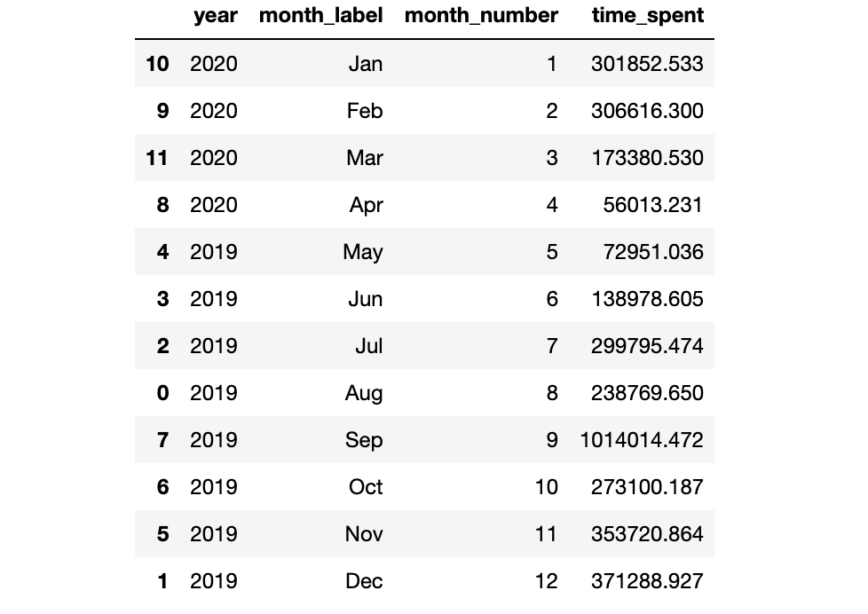Select the Jan row index 10
868x614 pixels.
pyautogui.click(x=157, y=64)
